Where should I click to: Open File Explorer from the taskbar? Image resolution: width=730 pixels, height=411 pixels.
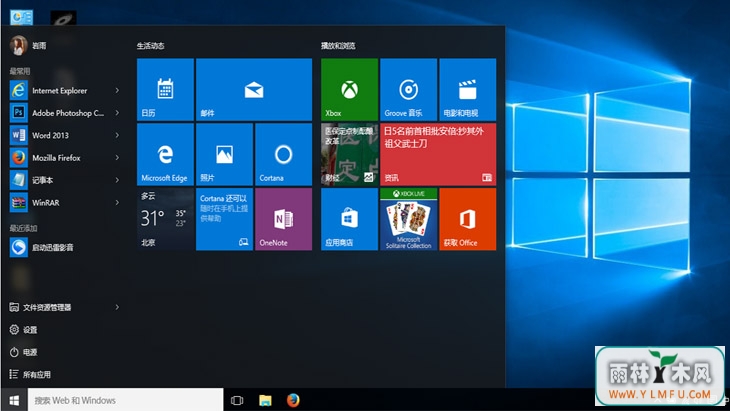pos(265,400)
